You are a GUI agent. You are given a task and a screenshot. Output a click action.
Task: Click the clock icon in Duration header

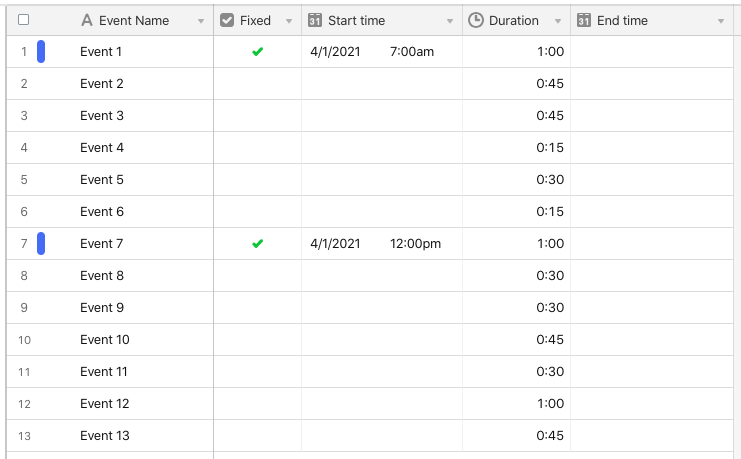point(475,20)
